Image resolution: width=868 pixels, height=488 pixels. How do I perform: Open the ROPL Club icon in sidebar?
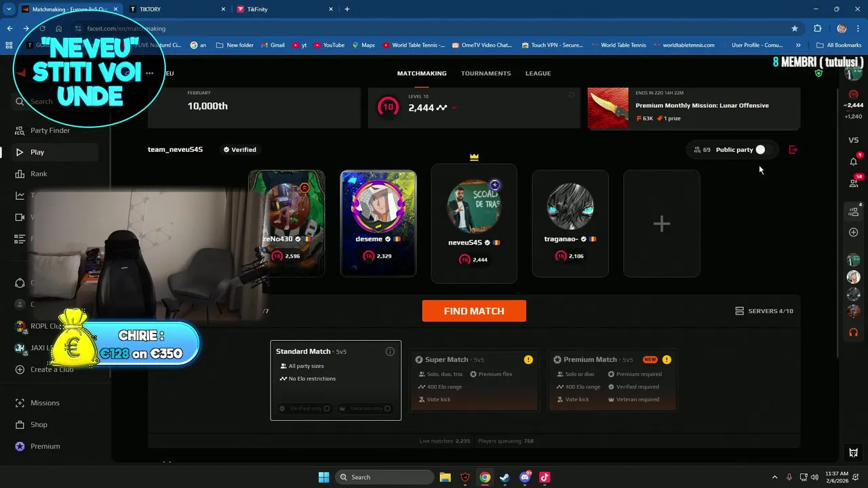[x=20, y=326]
